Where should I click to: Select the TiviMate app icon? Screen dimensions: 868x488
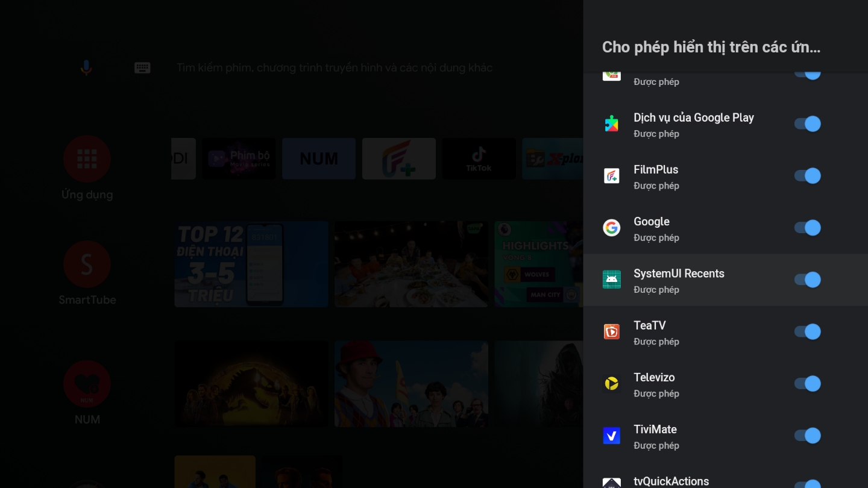(x=612, y=436)
